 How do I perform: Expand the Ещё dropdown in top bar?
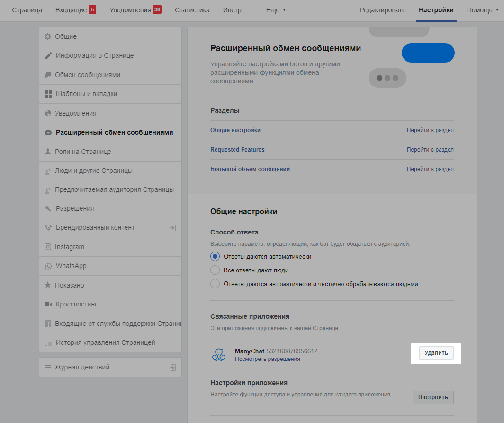pyautogui.click(x=276, y=10)
